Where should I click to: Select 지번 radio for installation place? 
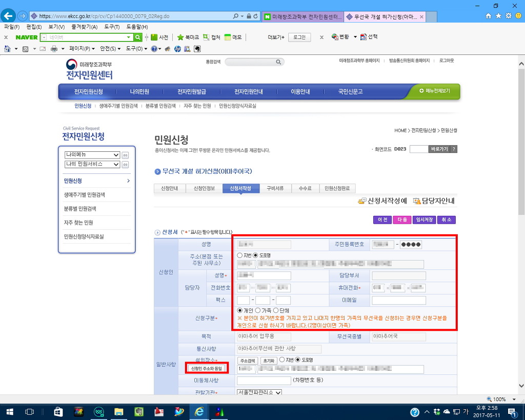point(282,359)
